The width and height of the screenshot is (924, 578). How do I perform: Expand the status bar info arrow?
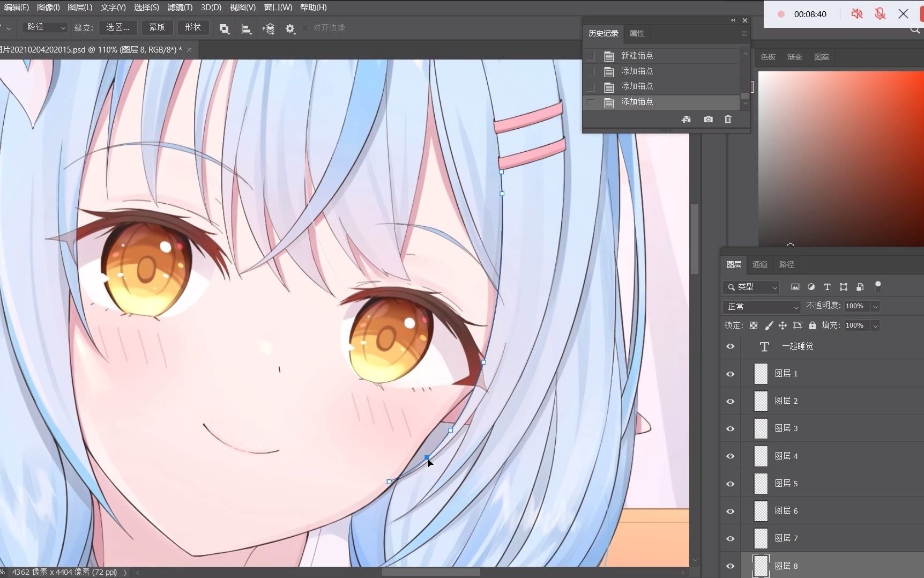pos(125,572)
